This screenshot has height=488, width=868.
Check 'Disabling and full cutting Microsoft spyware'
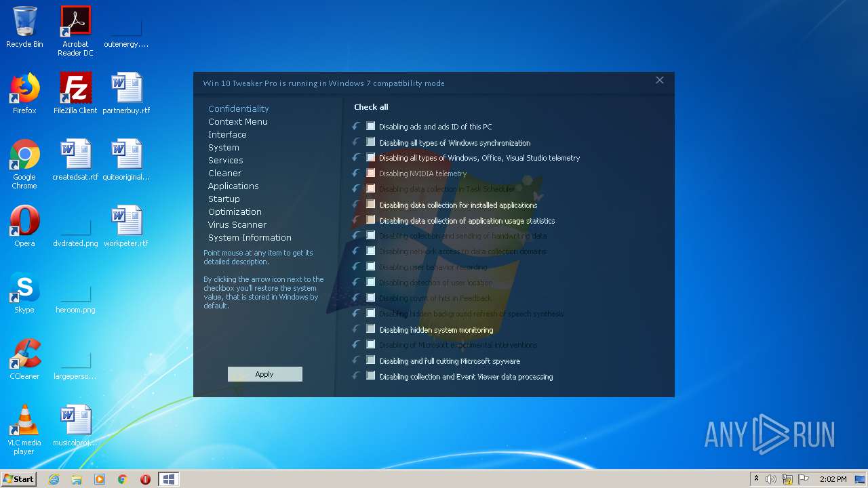pyautogui.click(x=371, y=360)
